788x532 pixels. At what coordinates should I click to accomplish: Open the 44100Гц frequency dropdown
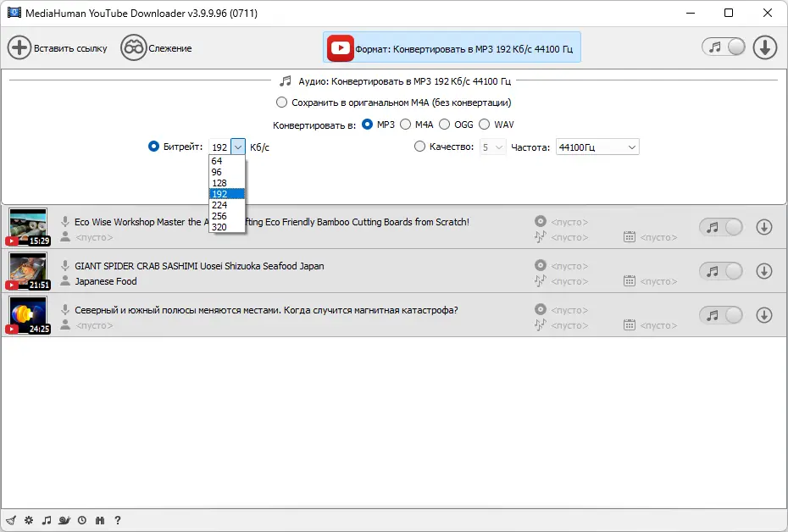point(597,147)
